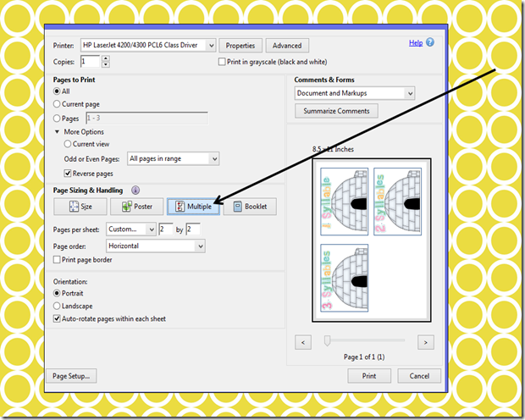This screenshot has width=525, height=420.
Task: Choose the Booklet sizing option
Action: click(x=250, y=207)
